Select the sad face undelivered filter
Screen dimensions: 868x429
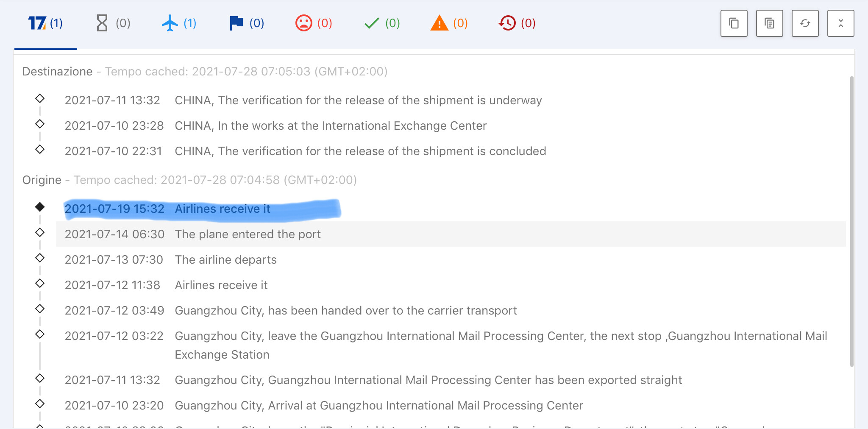coord(314,23)
